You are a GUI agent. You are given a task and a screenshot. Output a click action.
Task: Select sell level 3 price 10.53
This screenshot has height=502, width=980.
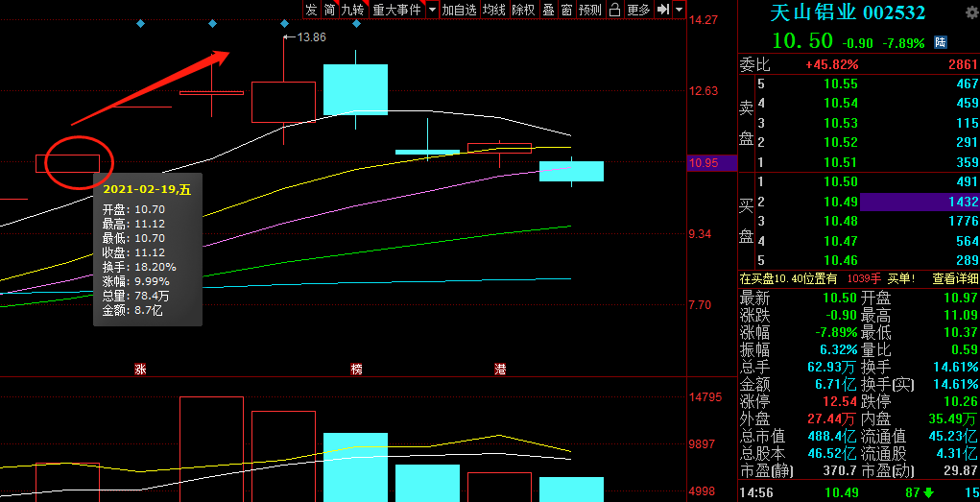(841, 123)
